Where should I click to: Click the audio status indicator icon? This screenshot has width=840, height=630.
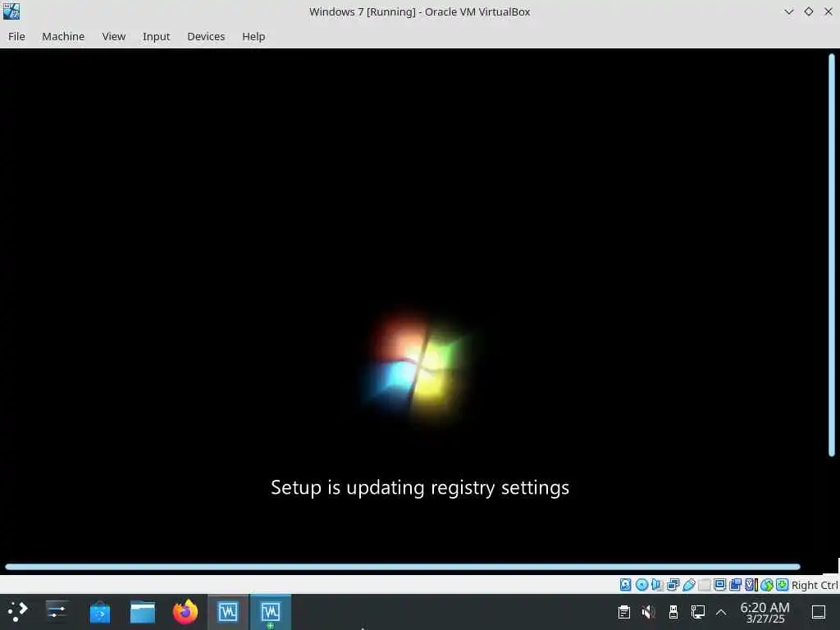click(657, 584)
